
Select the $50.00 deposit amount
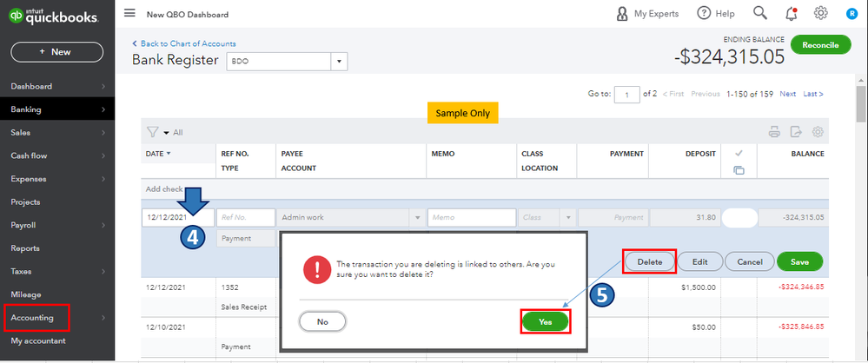(704, 327)
